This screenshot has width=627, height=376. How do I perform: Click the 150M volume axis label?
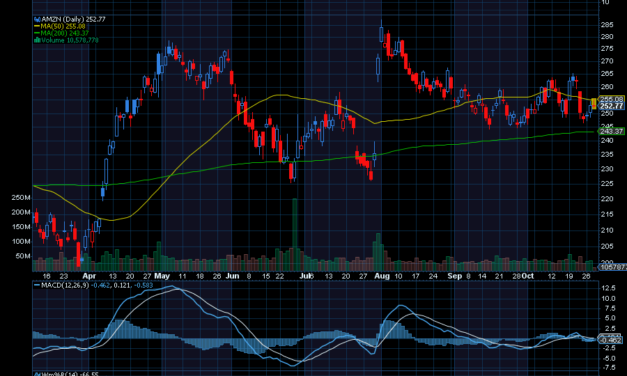tap(21, 227)
